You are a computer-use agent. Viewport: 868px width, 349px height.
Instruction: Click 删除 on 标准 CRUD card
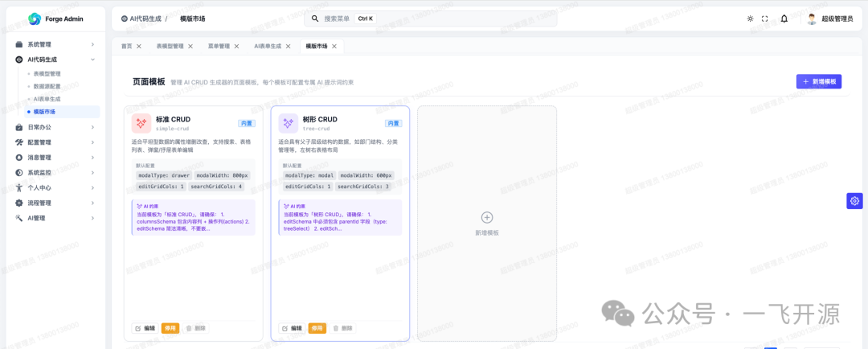click(194, 329)
